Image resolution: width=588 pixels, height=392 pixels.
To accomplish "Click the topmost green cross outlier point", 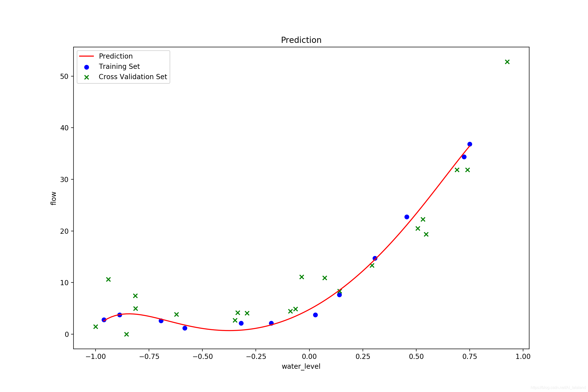I will pyautogui.click(x=507, y=62).
